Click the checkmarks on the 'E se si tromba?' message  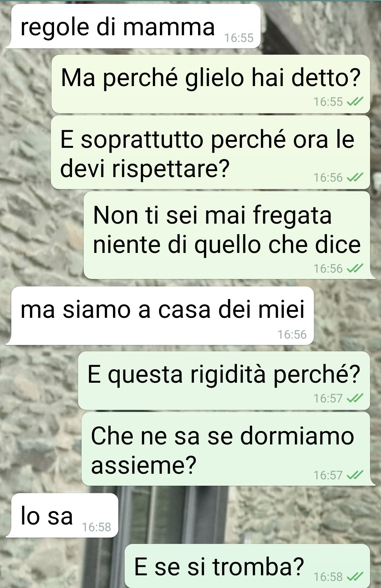[x=355, y=577]
